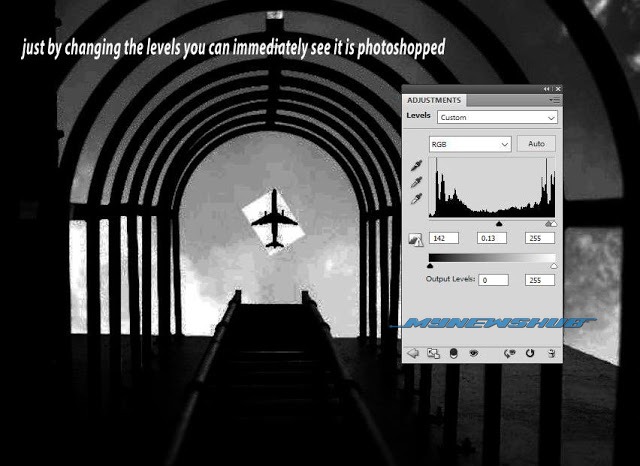Image resolution: width=640 pixels, height=466 pixels.
Task: Collapse the panel using double-arrow icon
Action: click(x=547, y=89)
